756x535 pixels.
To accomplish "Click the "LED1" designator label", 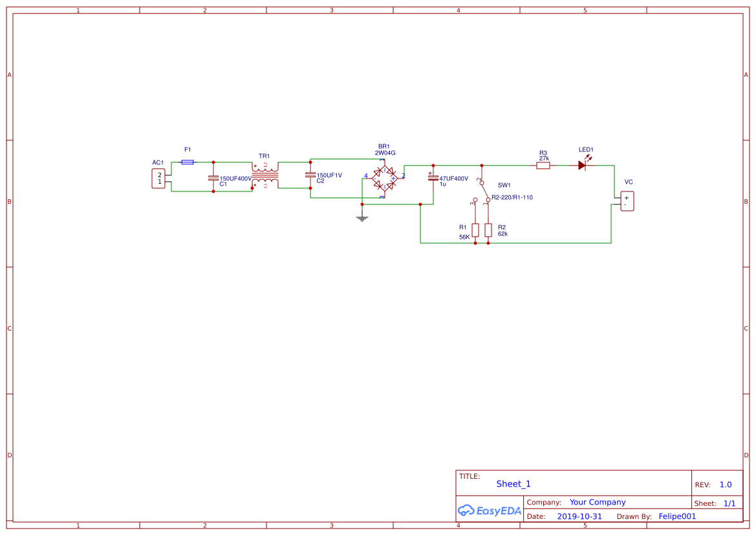I will (x=587, y=149).
